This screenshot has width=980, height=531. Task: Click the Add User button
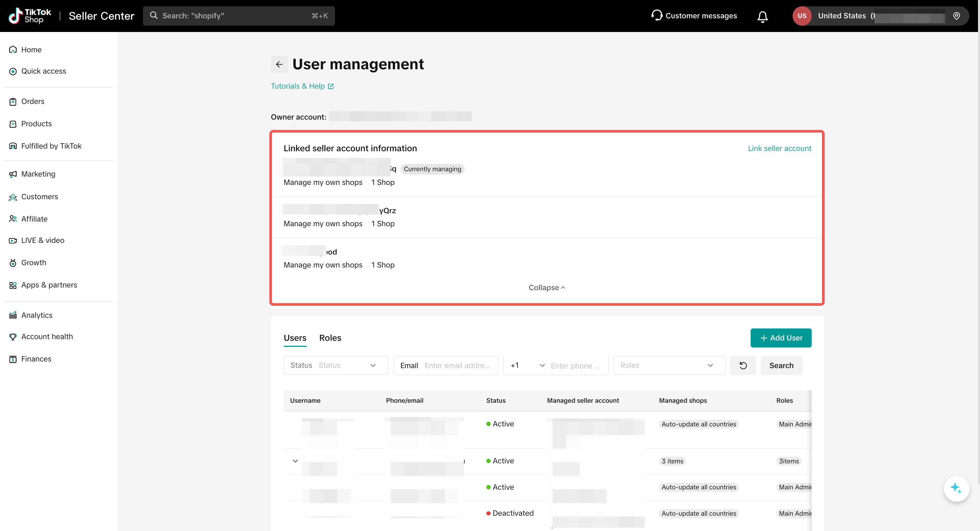[781, 338]
